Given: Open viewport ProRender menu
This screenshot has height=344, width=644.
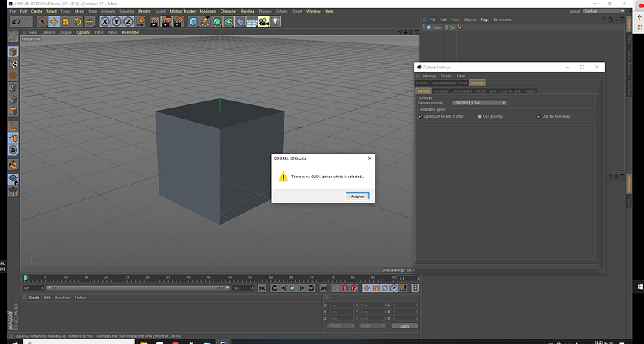Looking at the screenshot, I should pos(130,32).
